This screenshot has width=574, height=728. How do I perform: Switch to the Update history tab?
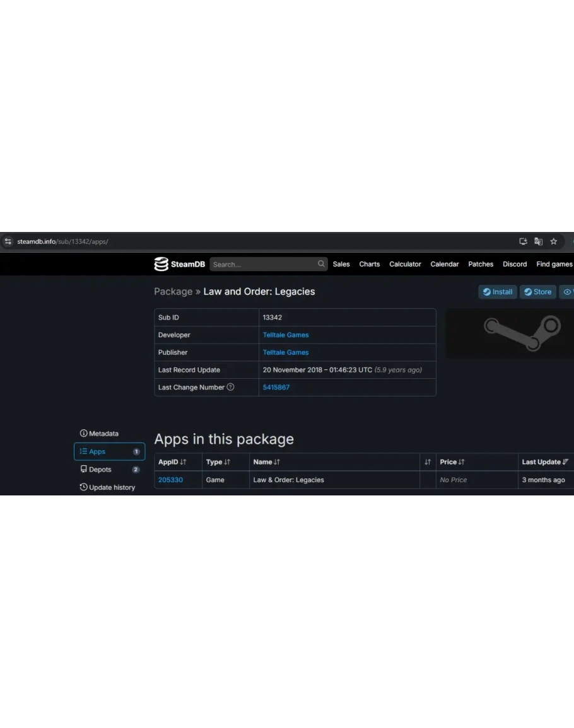(x=111, y=487)
